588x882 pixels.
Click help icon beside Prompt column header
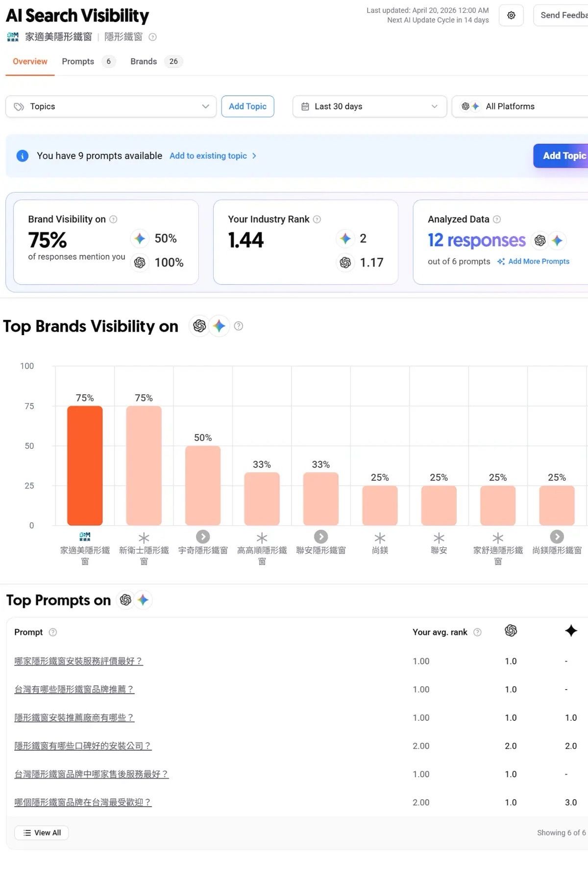(53, 632)
